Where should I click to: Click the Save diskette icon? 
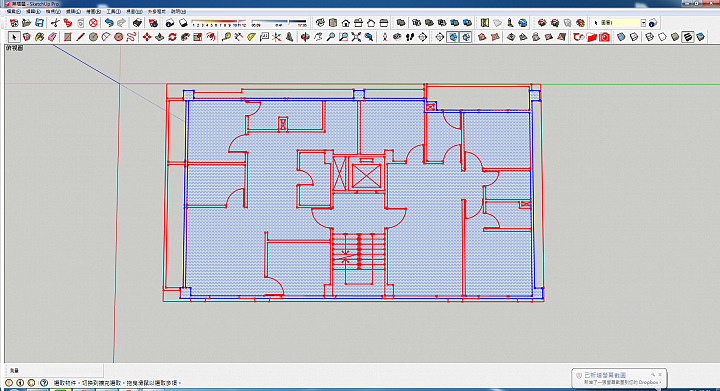(x=39, y=22)
